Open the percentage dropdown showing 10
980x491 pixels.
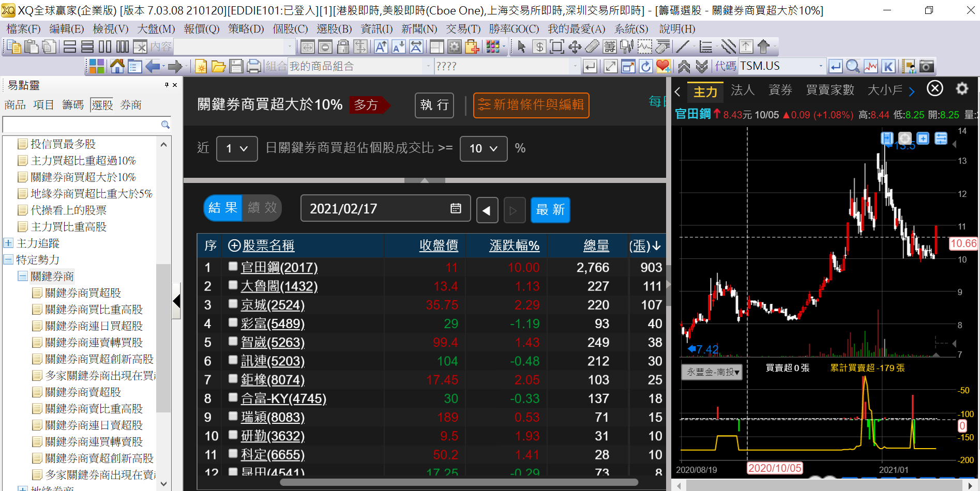coord(483,149)
